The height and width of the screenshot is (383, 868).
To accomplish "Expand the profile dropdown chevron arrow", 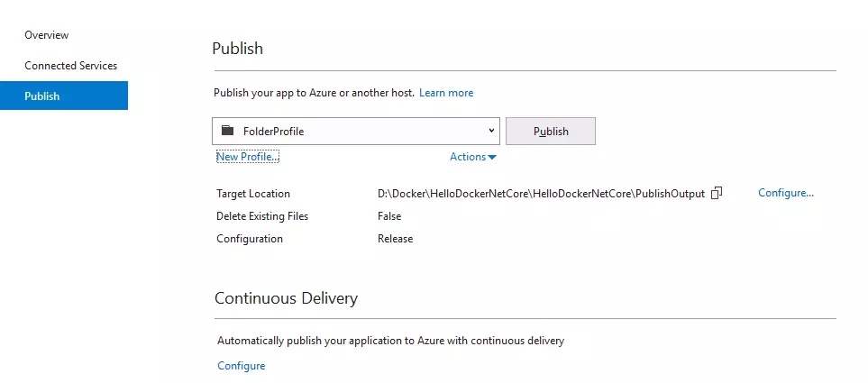I will tap(491, 131).
